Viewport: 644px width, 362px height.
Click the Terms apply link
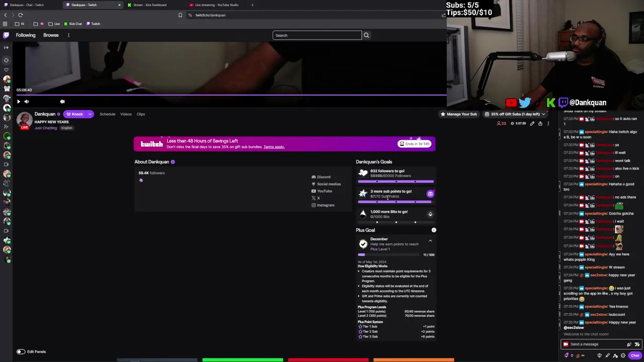point(274,147)
